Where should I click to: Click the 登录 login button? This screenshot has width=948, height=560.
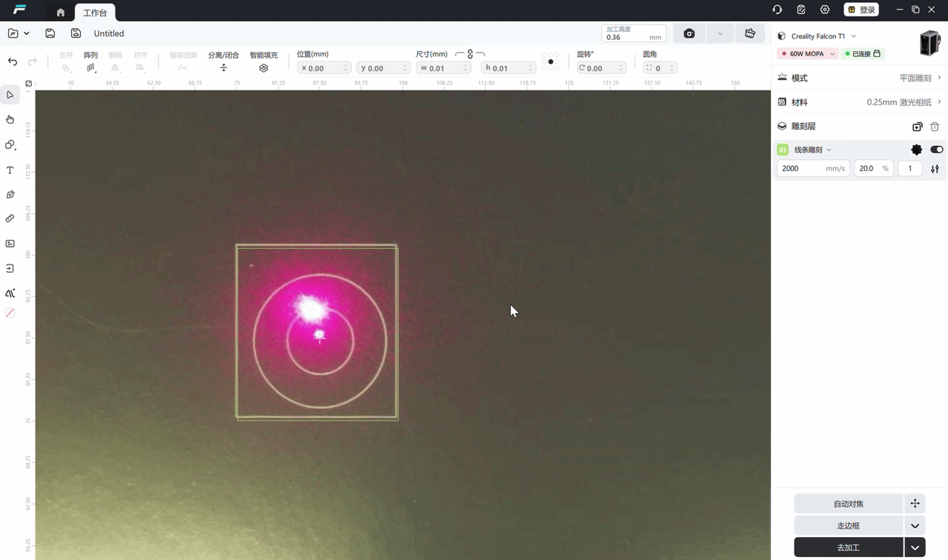click(x=861, y=10)
